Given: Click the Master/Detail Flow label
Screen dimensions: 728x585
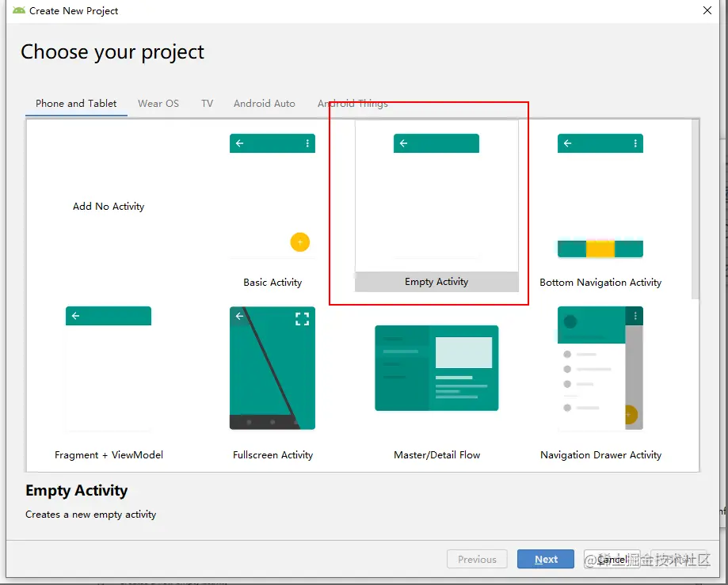Looking at the screenshot, I should point(436,455).
